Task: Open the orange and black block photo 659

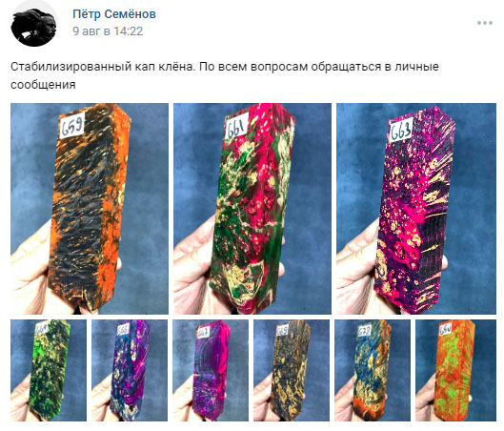Action: point(90,209)
